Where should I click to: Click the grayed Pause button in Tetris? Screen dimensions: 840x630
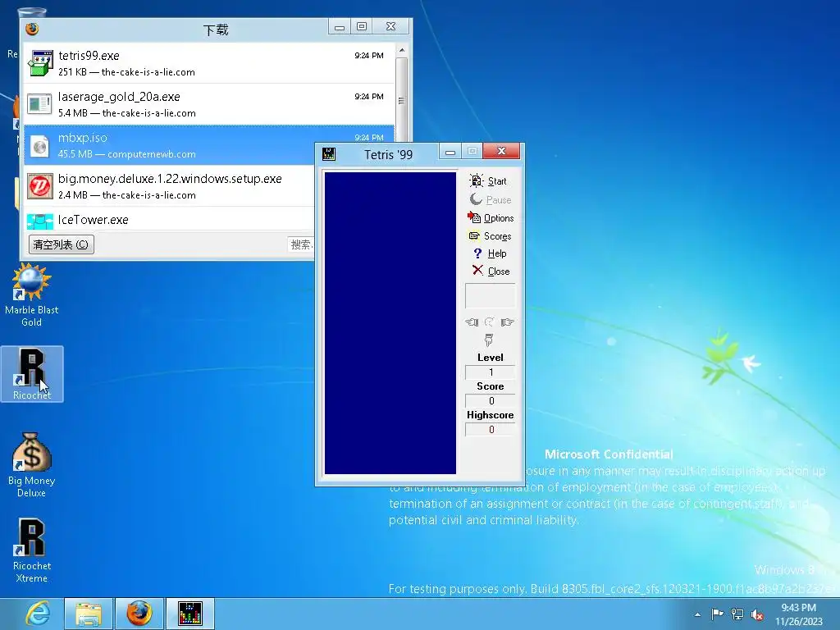coord(491,200)
